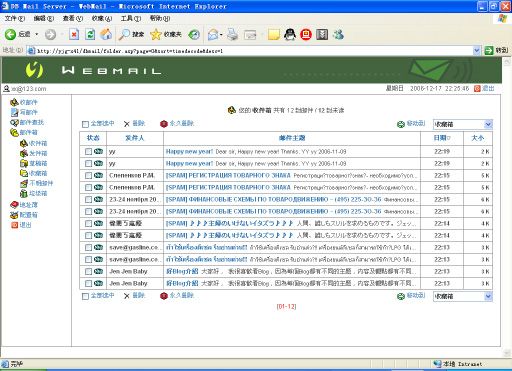This screenshot has height=371, width=512.
Task: Check the lower Jen Jen Baby message checkbox
Action: (88, 284)
